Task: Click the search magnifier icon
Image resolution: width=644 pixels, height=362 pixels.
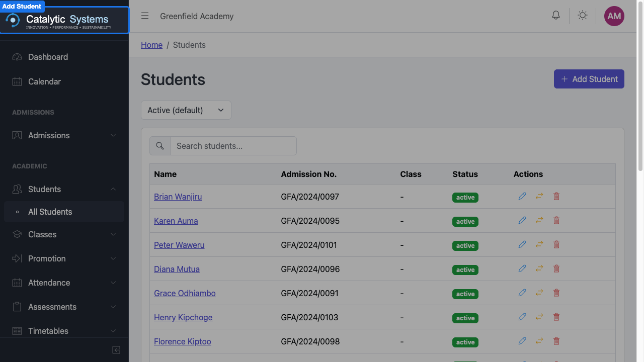Action: point(160,146)
